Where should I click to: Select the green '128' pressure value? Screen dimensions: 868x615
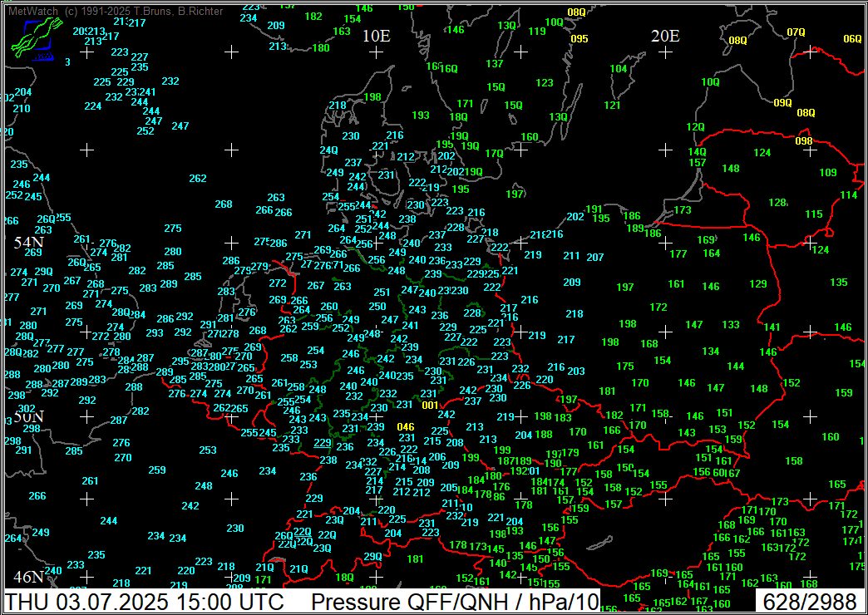[x=777, y=203]
